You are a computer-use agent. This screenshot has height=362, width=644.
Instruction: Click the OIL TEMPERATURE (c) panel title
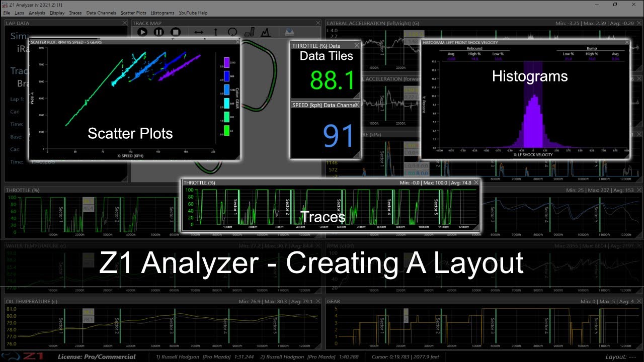32,301
